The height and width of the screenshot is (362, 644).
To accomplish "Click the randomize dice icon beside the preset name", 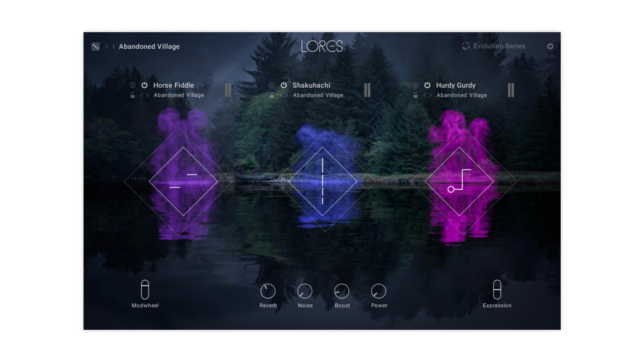I will [x=96, y=46].
